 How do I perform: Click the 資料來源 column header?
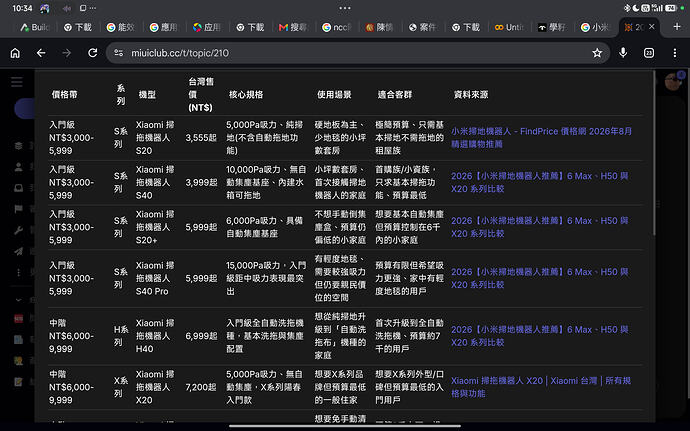point(471,94)
